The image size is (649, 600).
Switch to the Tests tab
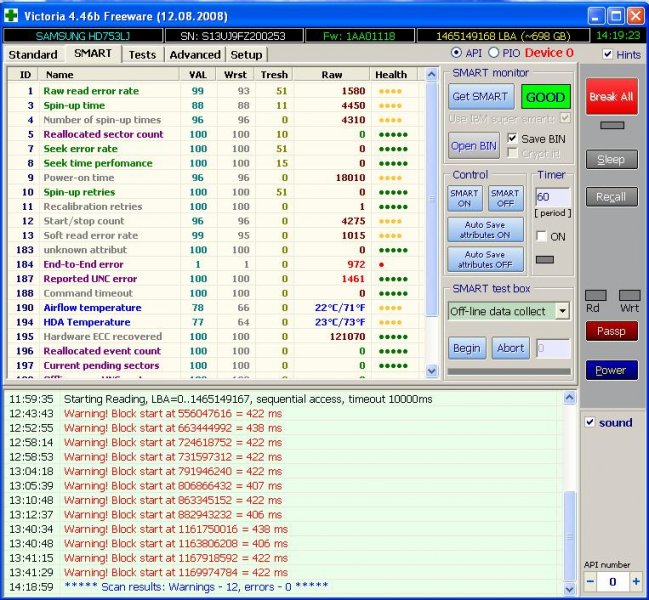[142, 54]
